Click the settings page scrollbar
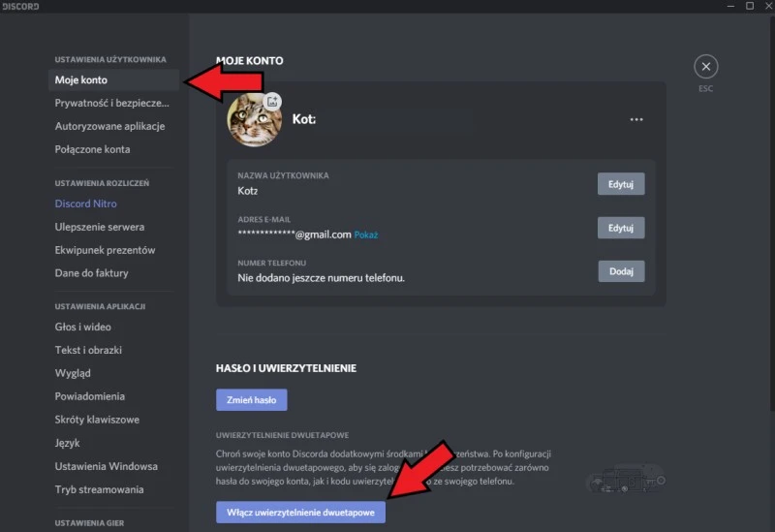 [x=772, y=212]
